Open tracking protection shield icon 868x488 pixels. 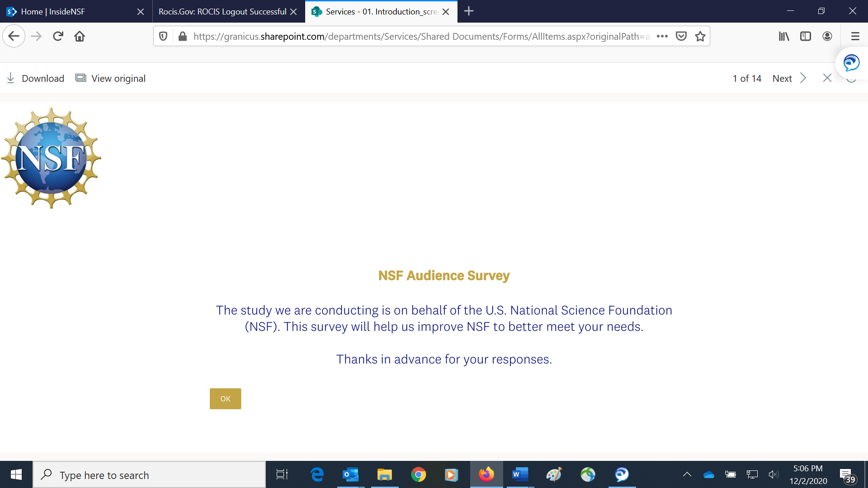click(x=163, y=36)
